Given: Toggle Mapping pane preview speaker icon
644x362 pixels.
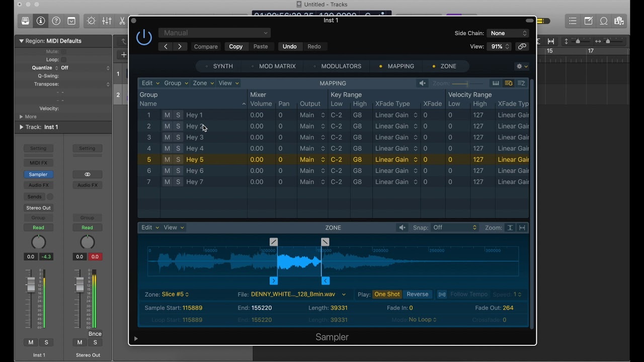Looking at the screenshot, I should tap(423, 83).
